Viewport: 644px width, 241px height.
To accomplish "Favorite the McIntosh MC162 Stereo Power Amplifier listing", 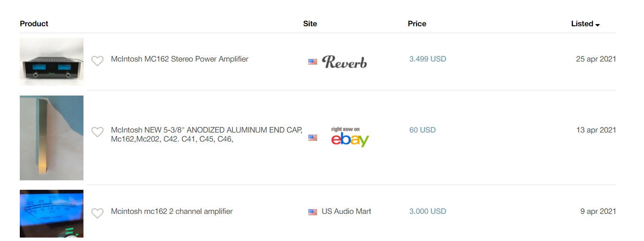I will (x=98, y=61).
